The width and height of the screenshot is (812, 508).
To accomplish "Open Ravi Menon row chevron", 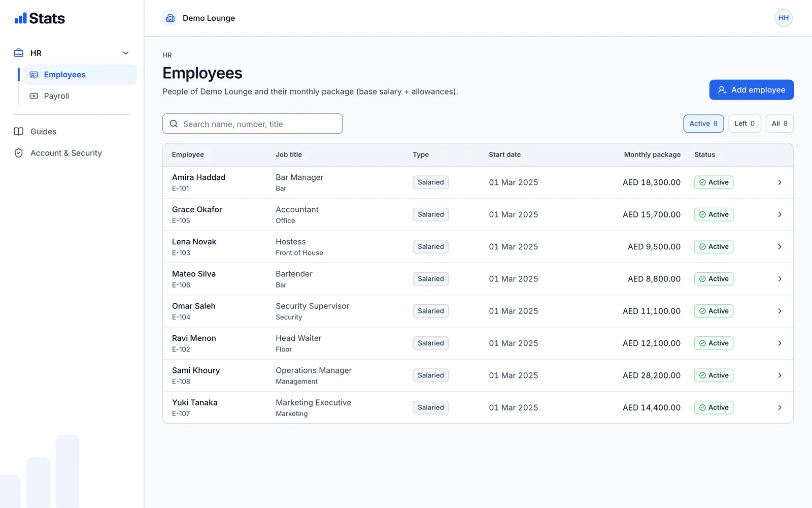I will [x=780, y=343].
